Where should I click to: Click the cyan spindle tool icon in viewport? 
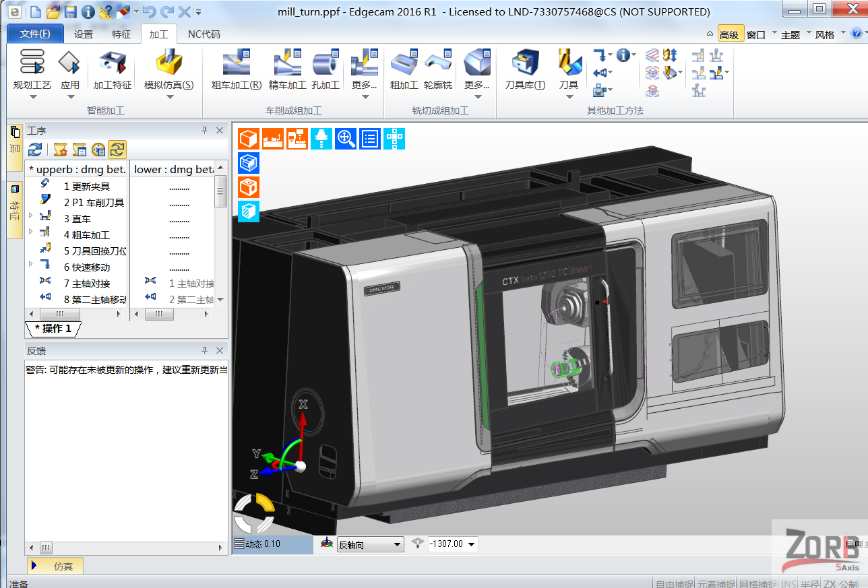click(x=321, y=139)
